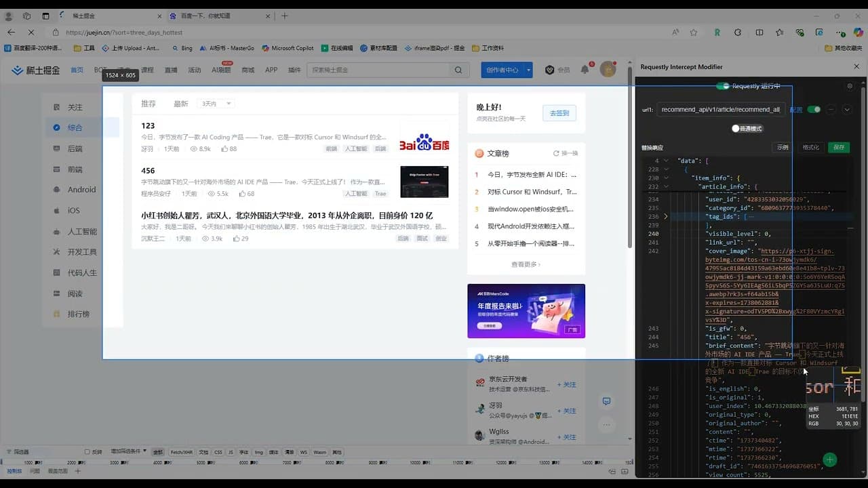Collapse the "data" JSON node

pos(666,161)
